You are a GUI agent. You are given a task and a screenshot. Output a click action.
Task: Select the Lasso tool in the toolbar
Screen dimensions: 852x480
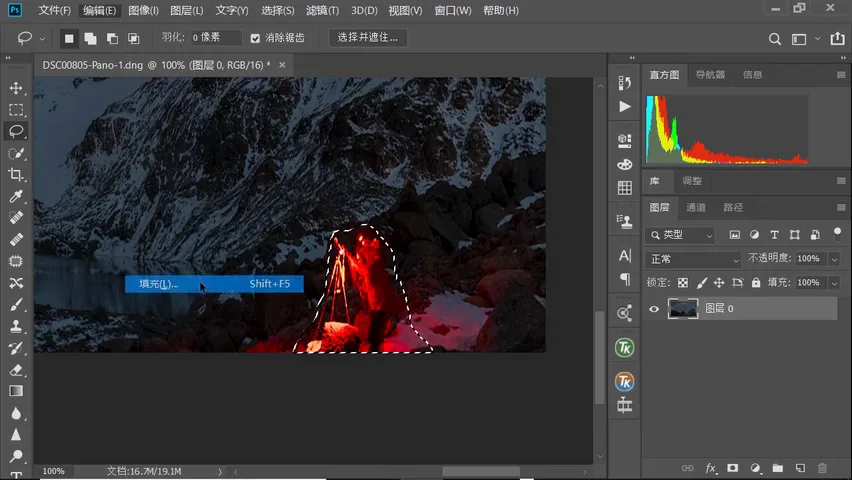click(x=16, y=131)
